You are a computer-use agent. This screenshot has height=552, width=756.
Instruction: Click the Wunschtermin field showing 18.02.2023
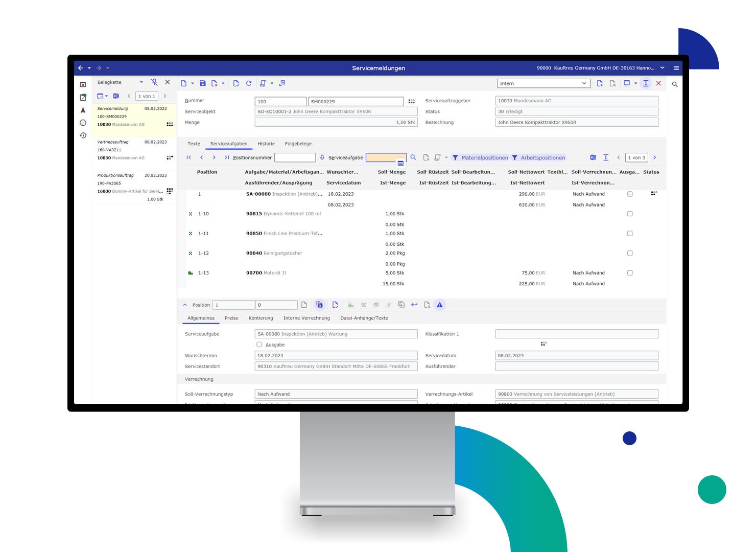[336, 356]
